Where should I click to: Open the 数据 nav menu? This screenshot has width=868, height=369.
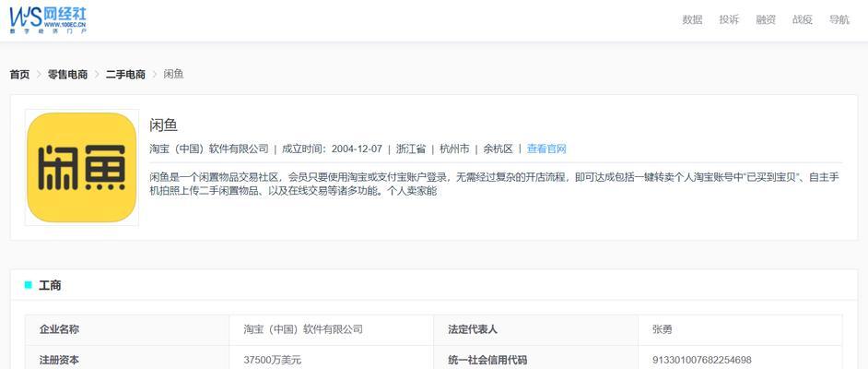coord(692,20)
